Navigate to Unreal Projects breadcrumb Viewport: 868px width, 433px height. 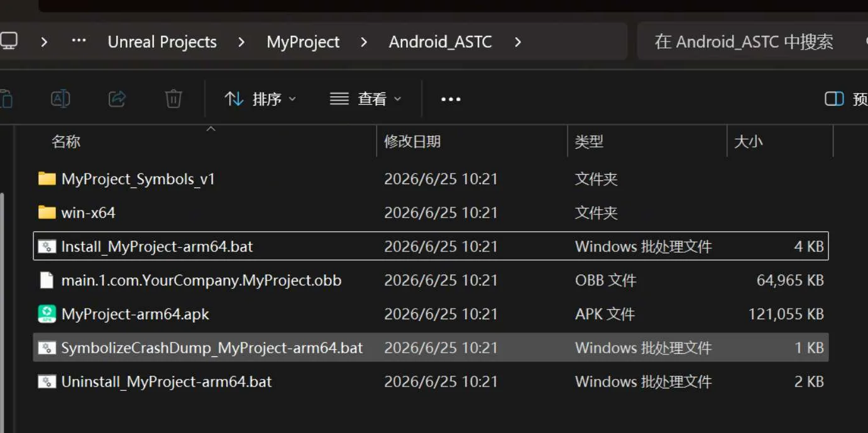click(162, 42)
